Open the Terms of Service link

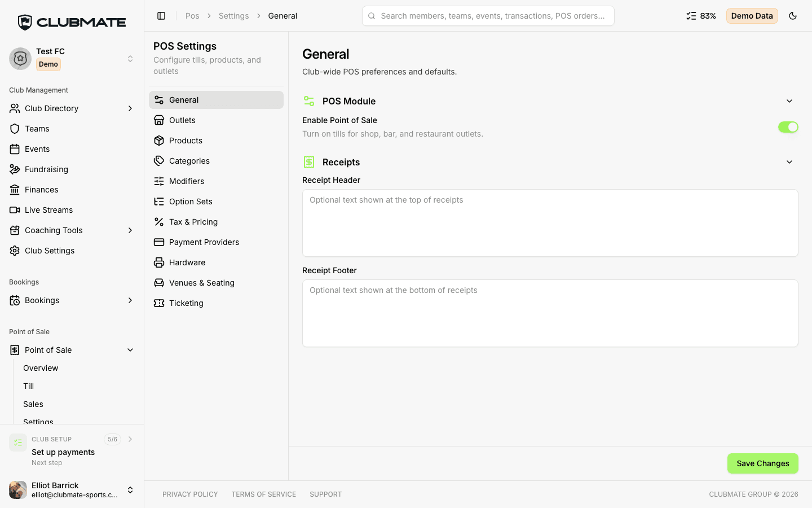[264, 494]
